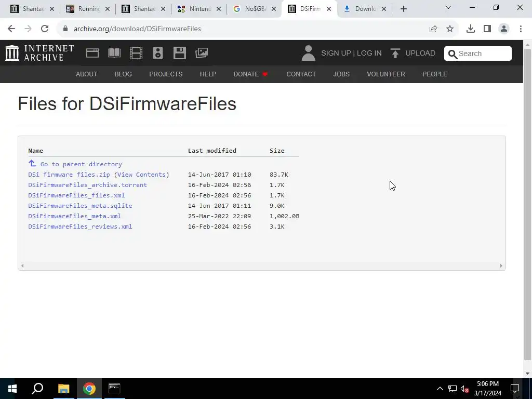The image size is (532, 399).
Task: Download DSi firmware files.zip
Action: coord(69,175)
